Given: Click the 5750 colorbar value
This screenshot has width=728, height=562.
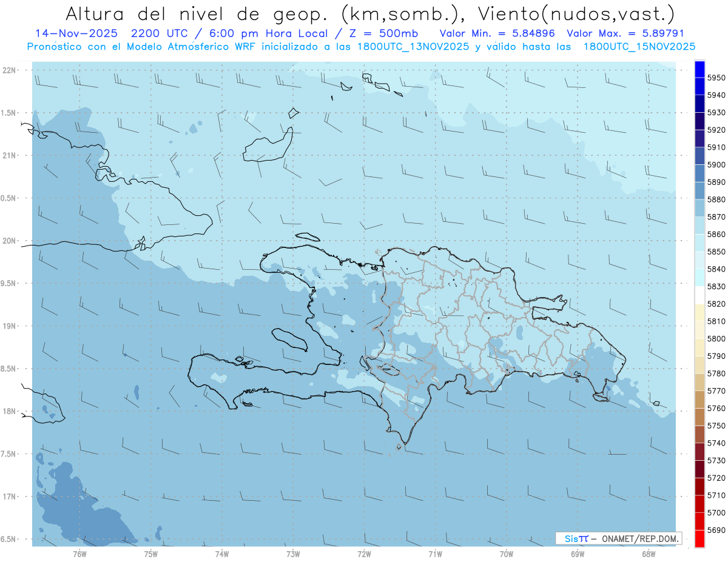Looking at the screenshot, I should click(716, 426).
